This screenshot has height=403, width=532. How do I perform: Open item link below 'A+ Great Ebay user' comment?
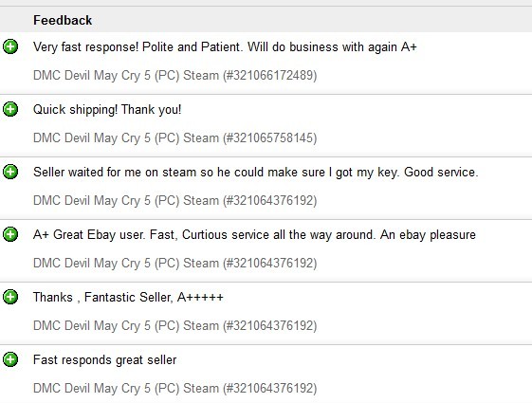(175, 264)
